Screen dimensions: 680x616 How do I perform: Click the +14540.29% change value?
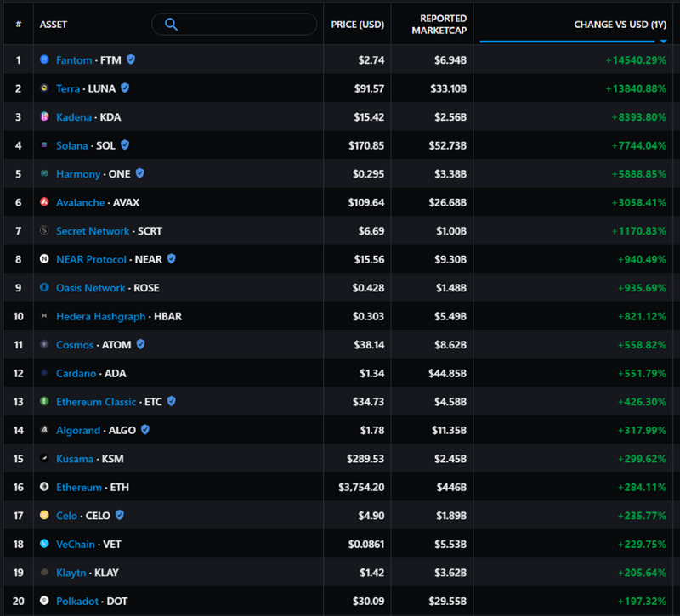636,60
